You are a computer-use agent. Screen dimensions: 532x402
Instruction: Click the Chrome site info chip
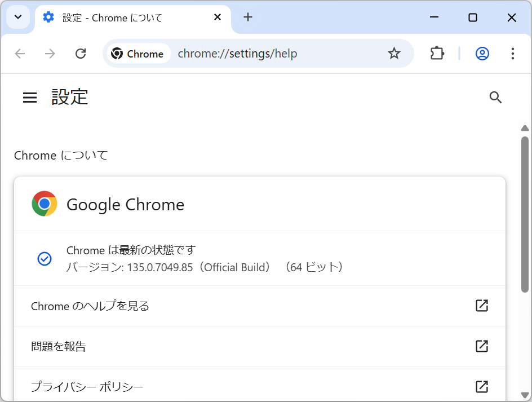click(x=138, y=54)
